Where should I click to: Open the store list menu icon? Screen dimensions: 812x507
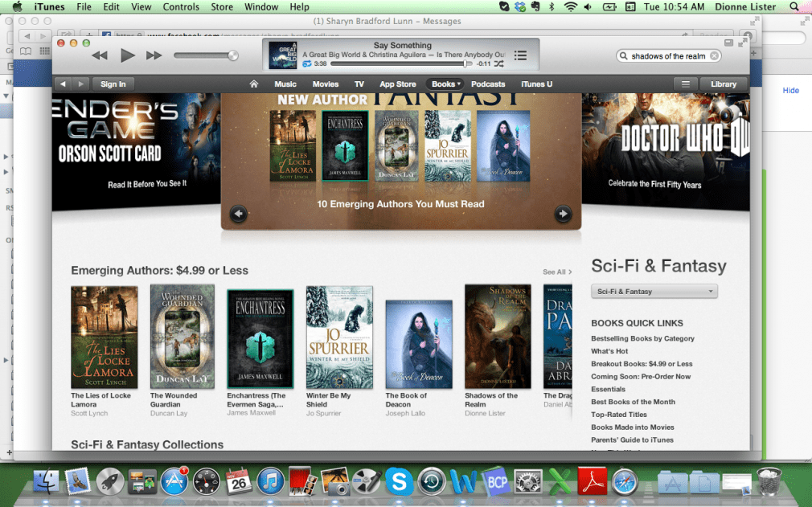pyautogui.click(x=686, y=84)
